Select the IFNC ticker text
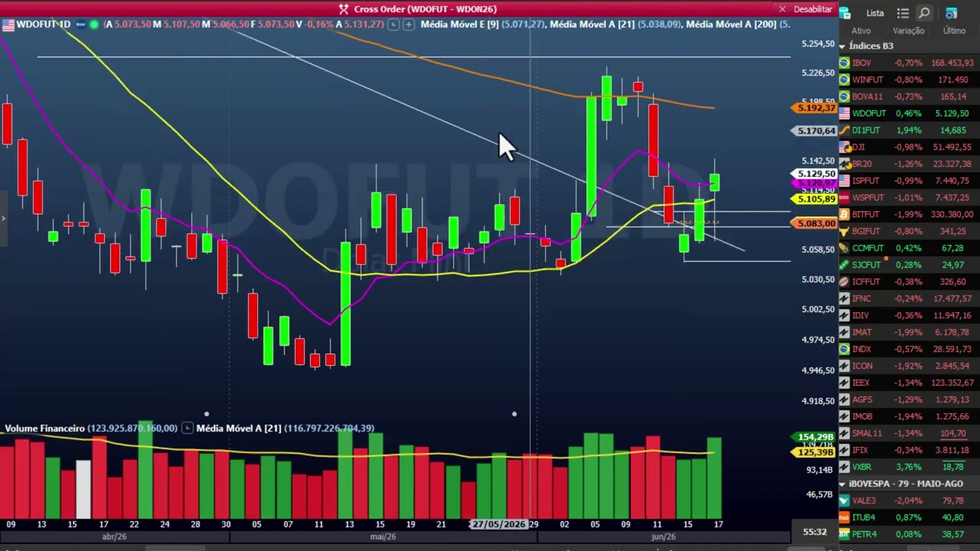The image size is (980, 551). pyautogui.click(x=861, y=298)
